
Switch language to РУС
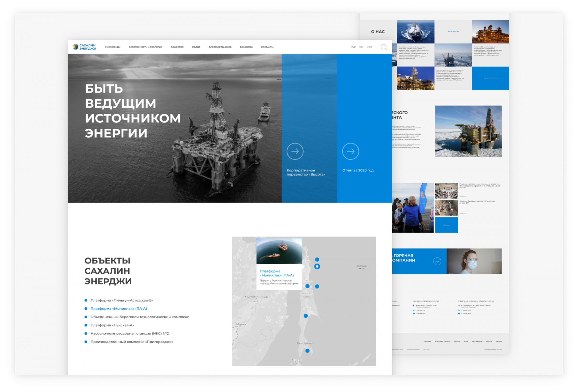pos(353,47)
